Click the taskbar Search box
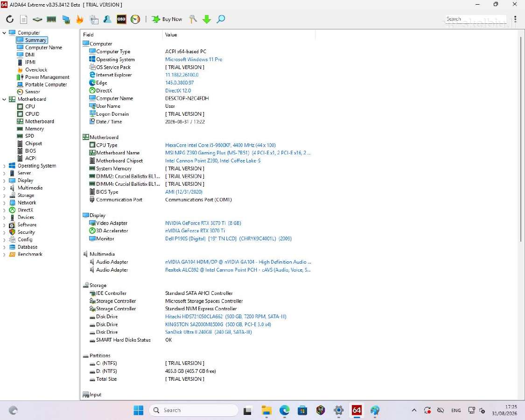The image size is (525, 420). [x=194, y=410]
